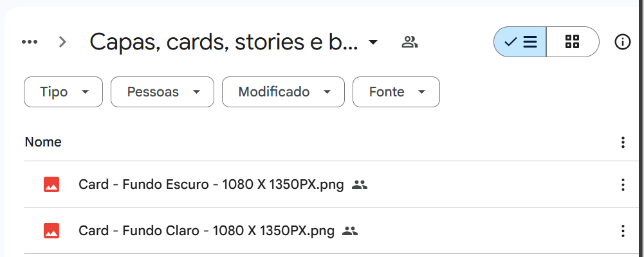Open the folder name dropdown arrow
The image size is (644, 257).
click(373, 43)
